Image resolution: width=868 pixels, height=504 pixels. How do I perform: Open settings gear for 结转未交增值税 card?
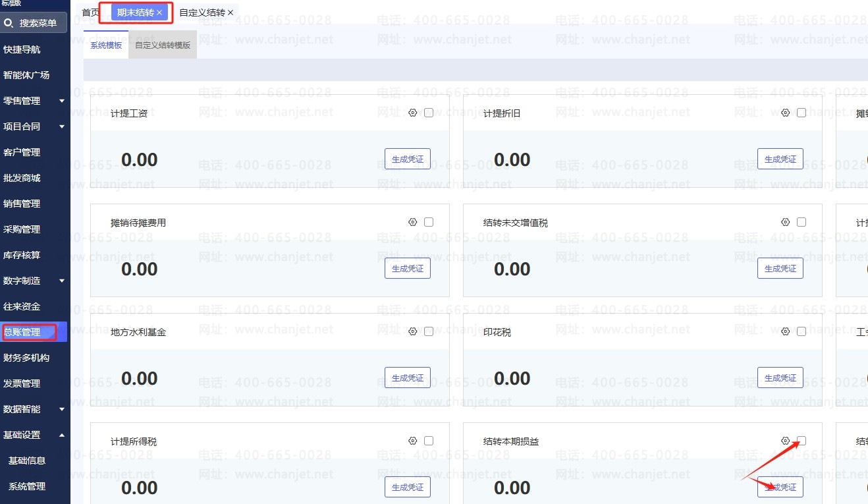[785, 222]
